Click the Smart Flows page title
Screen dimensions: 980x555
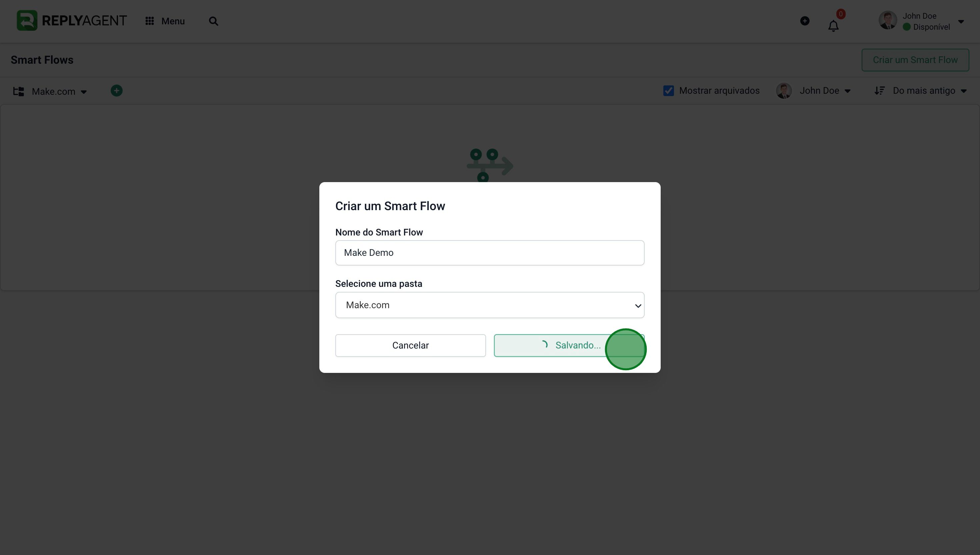point(42,60)
